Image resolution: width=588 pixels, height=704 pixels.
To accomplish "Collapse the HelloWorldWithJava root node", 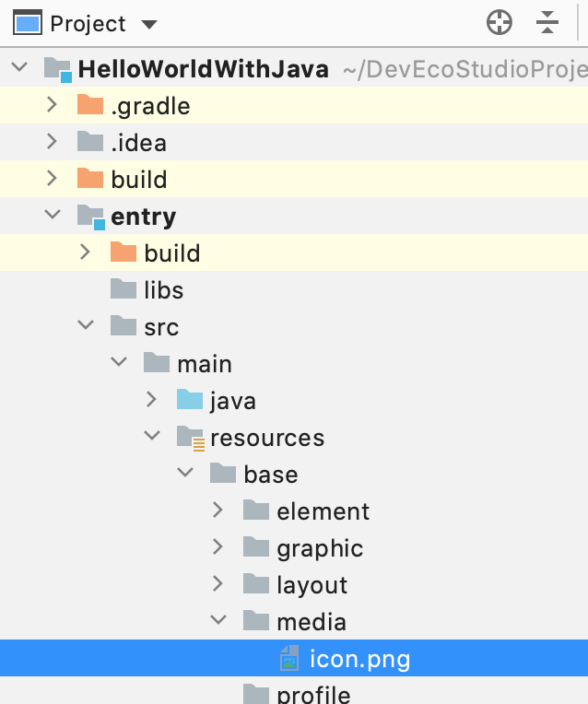I will click(19, 67).
